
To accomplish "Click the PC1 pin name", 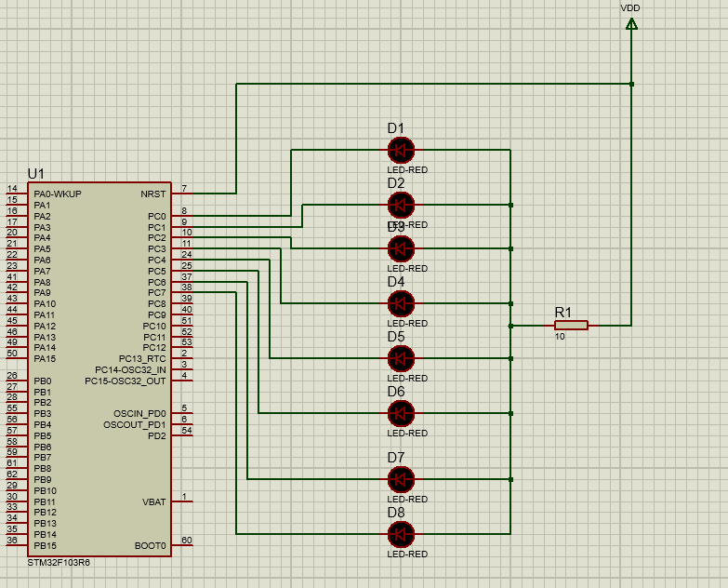I will point(157,228).
